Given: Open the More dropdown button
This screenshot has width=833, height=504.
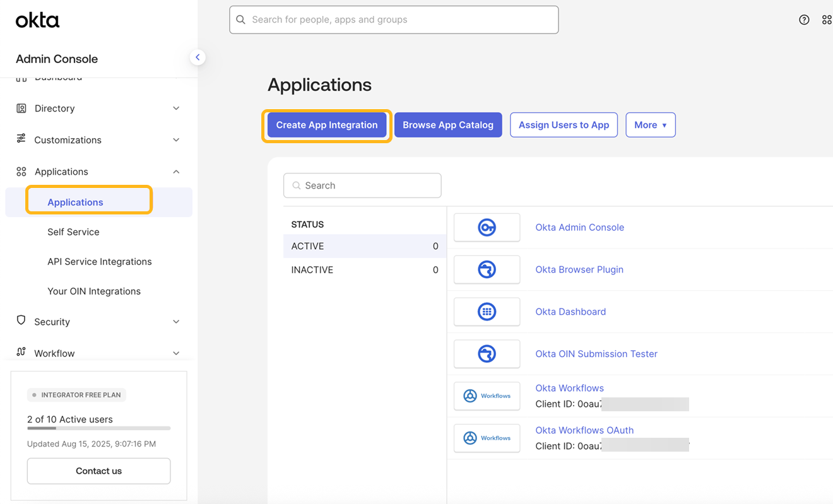Looking at the screenshot, I should click(650, 125).
